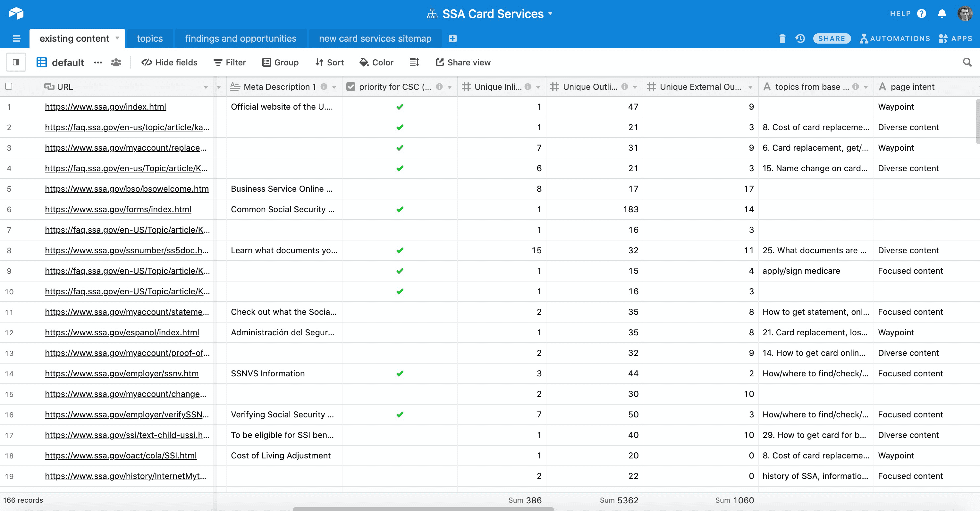Open Unique External Outlinks column dropdown arrow

point(750,87)
